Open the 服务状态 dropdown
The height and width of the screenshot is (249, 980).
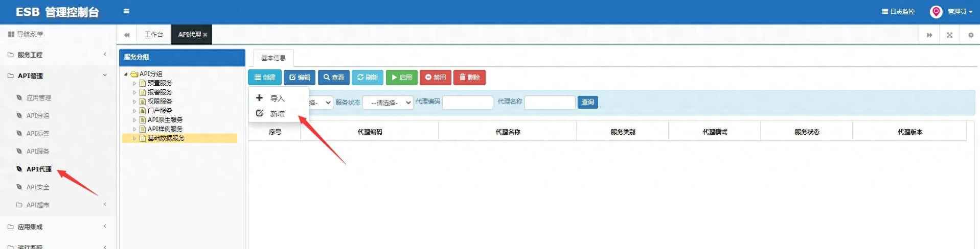[x=388, y=103]
